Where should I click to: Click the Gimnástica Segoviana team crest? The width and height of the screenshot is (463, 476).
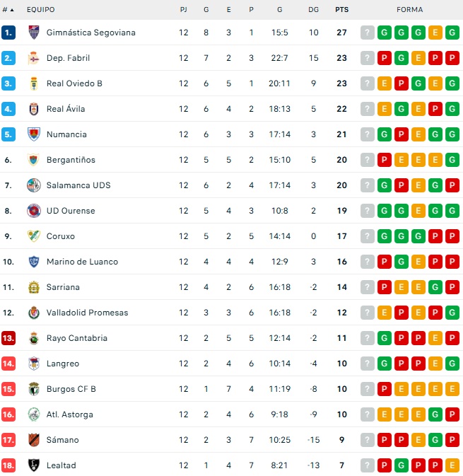tap(33, 33)
